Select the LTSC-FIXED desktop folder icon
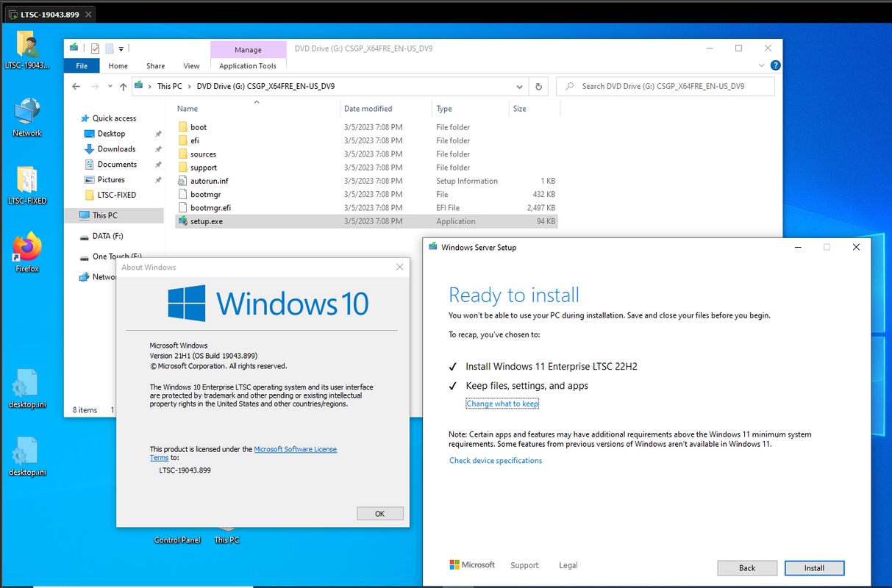The width and height of the screenshot is (892, 588). click(27, 185)
